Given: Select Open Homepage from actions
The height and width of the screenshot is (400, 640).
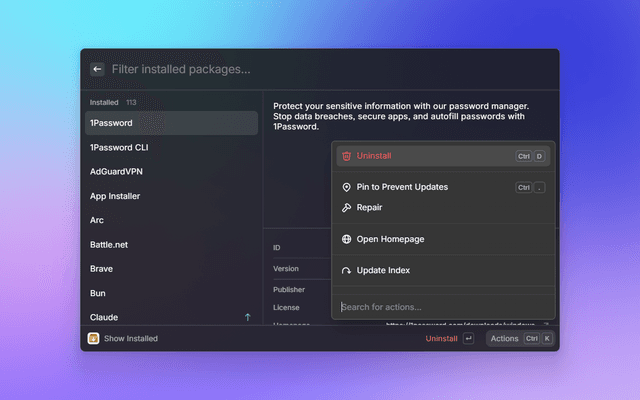Looking at the screenshot, I should pos(443,239).
